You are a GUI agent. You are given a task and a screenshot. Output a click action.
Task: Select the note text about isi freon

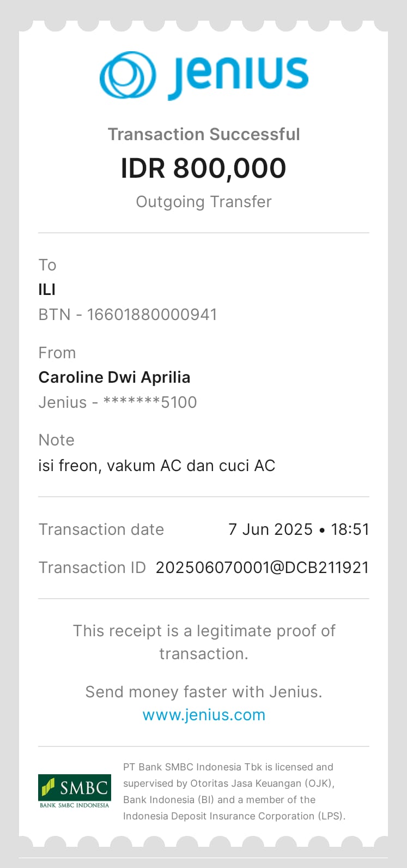[157, 466]
